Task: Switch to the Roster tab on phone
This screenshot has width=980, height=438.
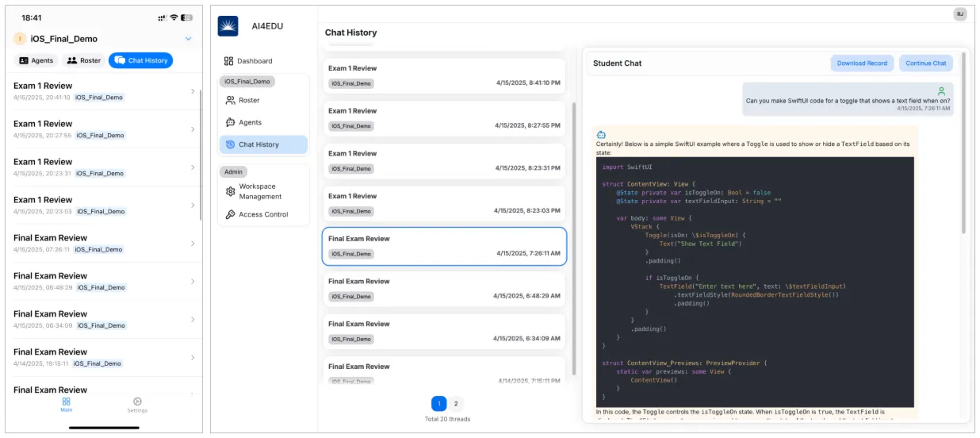Action: [83, 60]
